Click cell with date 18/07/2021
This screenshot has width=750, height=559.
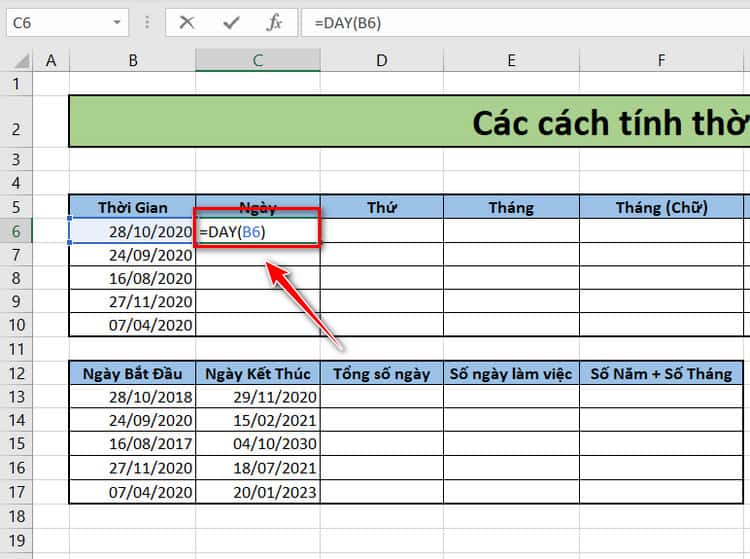pos(258,468)
